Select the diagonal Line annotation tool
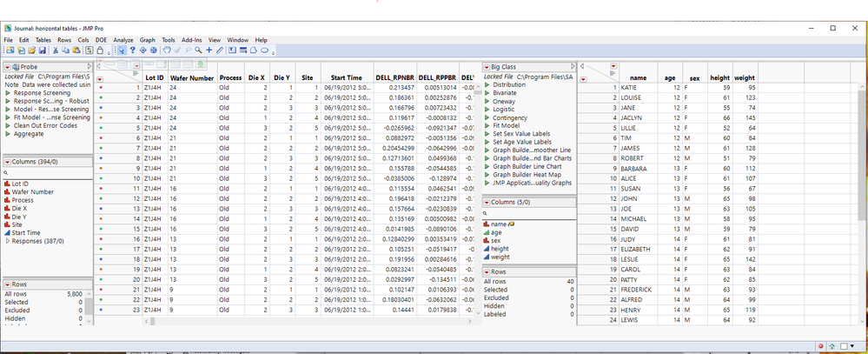Image resolution: width=868 pixels, height=354 pixels. pyautogui.click(x=220, y=50)
